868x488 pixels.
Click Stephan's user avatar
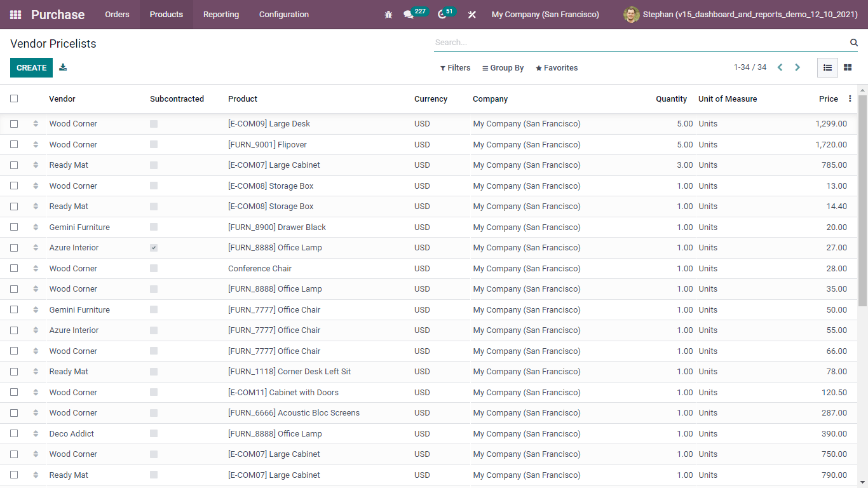coord(631,15)
